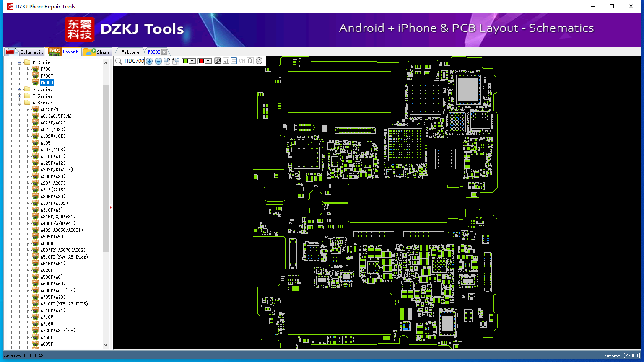644x362 pixels.
Task: Click the magnifier search icon in the layout toolbar
Action: pyautogui.click(x=119, y=61)
